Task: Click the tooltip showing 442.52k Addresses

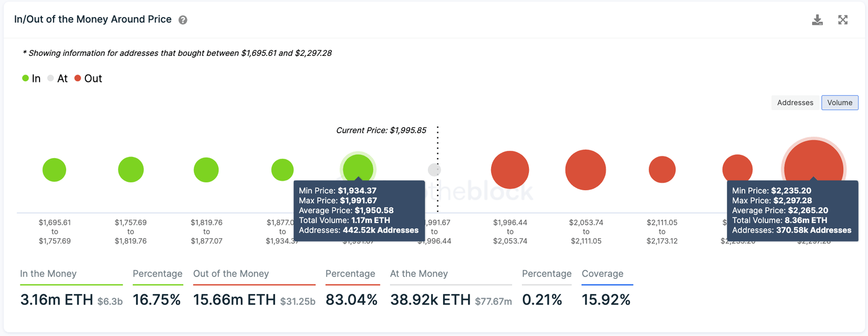Action: (359, 210)
